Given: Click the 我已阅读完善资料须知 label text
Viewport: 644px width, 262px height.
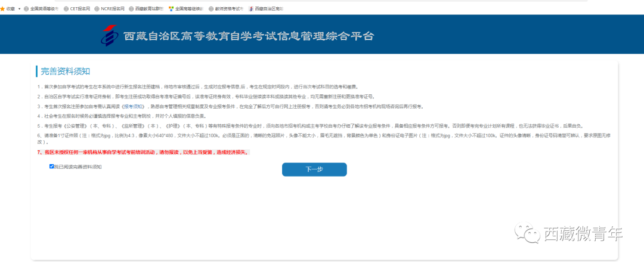Looking at the screenshot, I should (78, 167).
